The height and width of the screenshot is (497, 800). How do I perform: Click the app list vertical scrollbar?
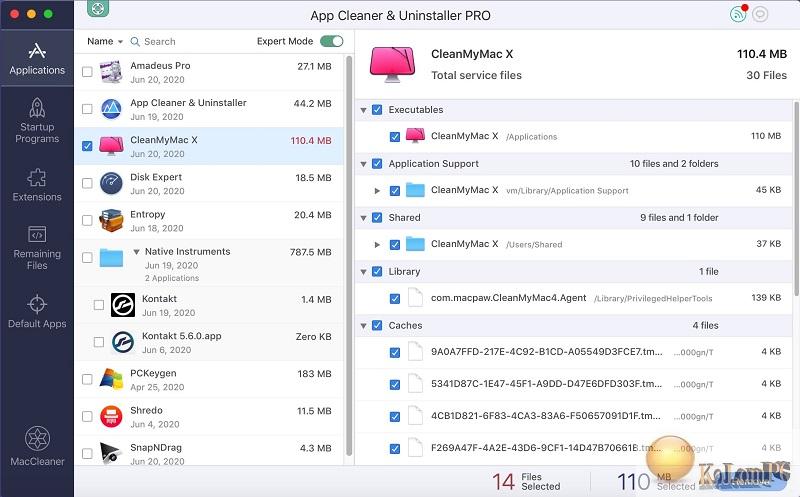click(x=349, y=255)
